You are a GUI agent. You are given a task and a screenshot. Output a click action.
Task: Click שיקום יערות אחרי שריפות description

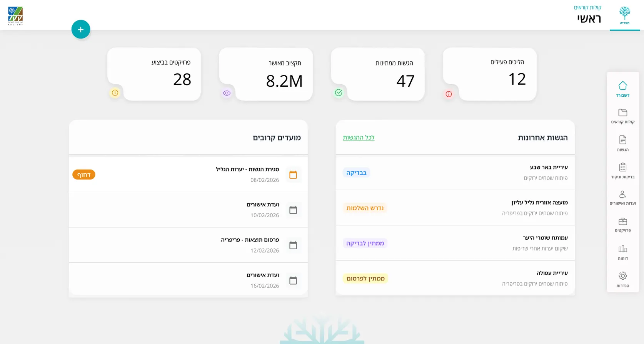click(540, 248)
